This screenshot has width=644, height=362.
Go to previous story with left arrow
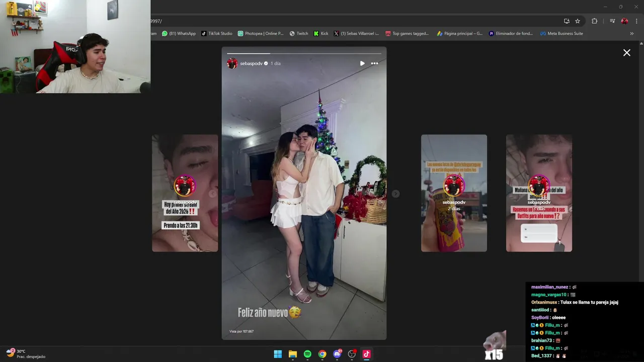point(212,194)
